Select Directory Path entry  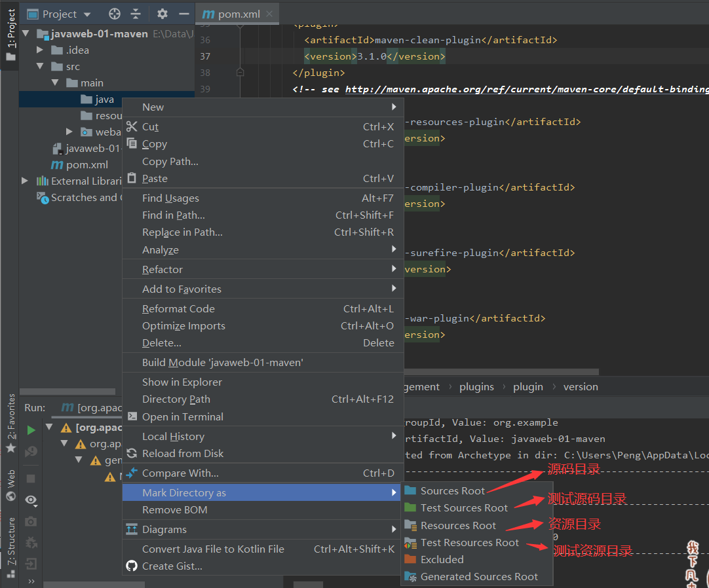263,399
